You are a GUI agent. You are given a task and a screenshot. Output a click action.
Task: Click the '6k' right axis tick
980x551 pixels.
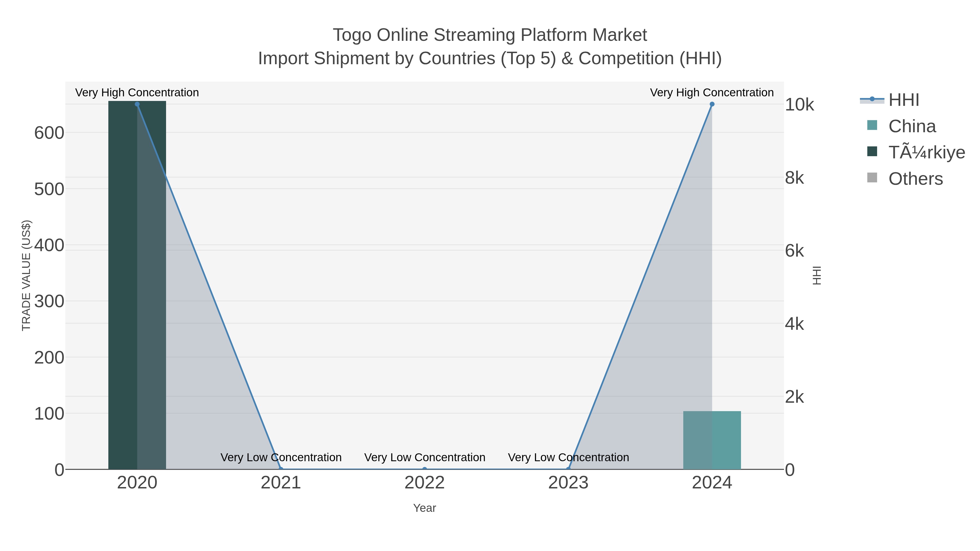[794, 251]
